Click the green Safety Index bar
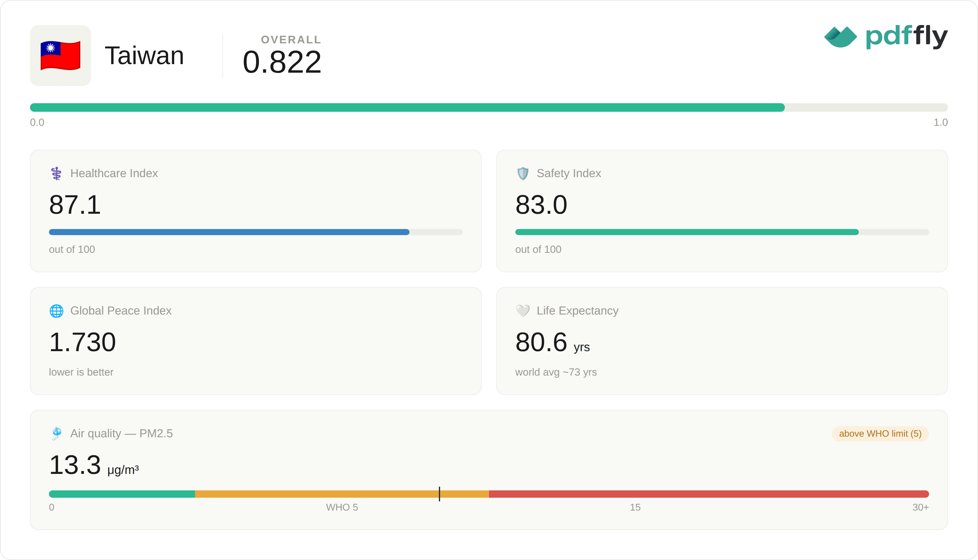The width and height of the screenshot is (978, 560). pyautogui.click(x=687, y=232)
